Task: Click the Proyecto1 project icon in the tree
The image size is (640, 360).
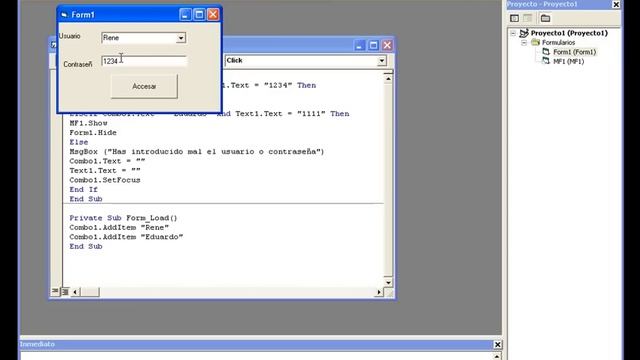Action: [x=524, y=33]
